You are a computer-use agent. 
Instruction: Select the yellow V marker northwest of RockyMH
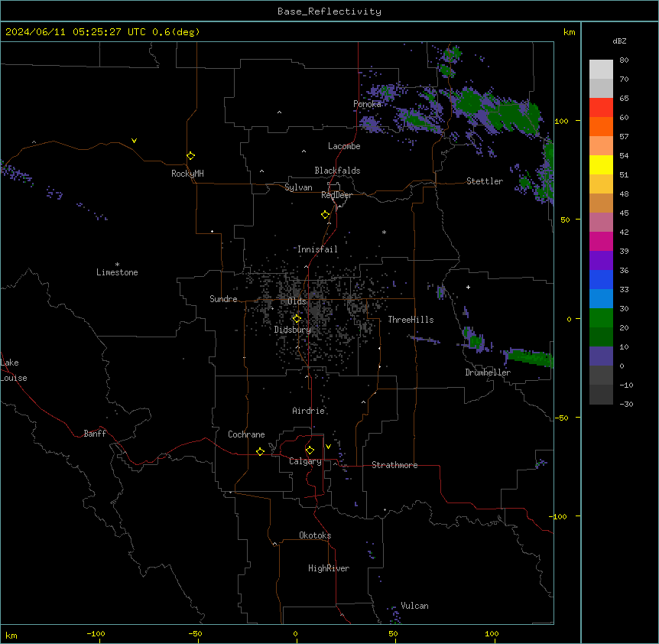(134, 141)
